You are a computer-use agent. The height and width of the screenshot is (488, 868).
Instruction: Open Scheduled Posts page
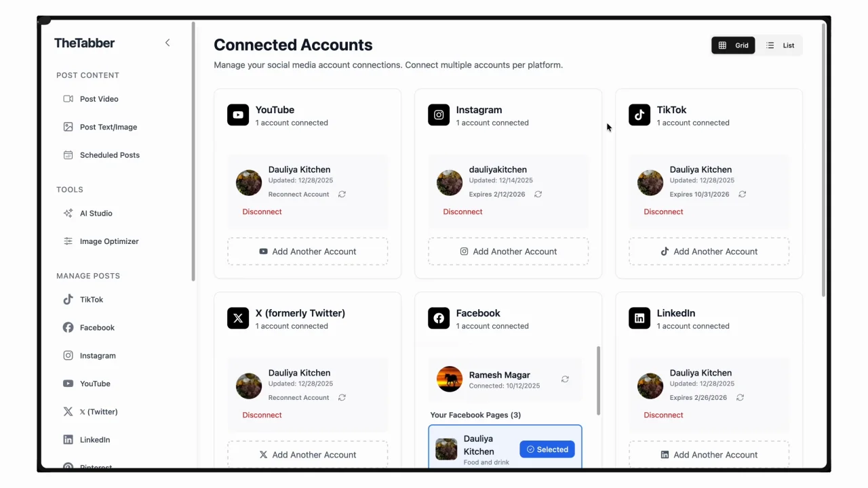click(x=109, y=155)
